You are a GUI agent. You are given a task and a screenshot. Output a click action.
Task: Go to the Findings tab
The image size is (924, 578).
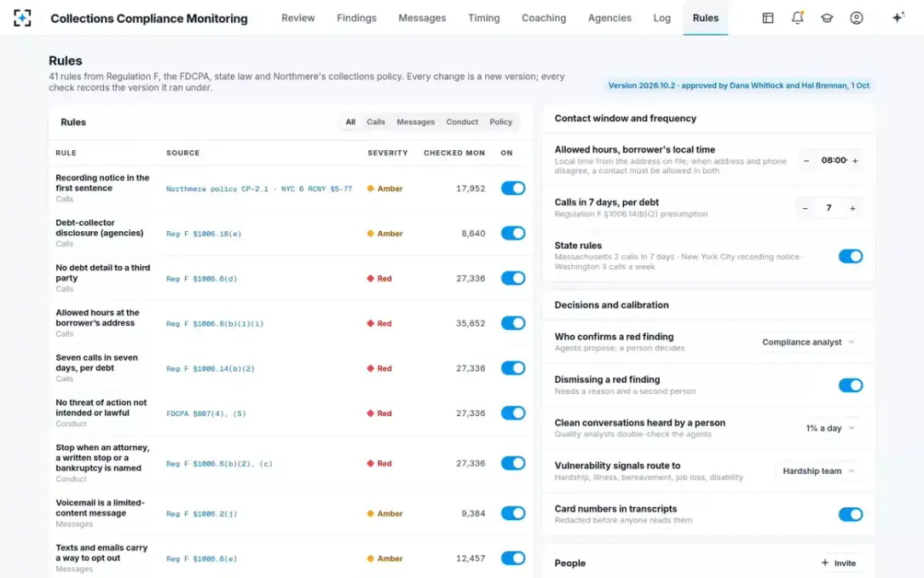pyautogui.click(x=357, y=18)
